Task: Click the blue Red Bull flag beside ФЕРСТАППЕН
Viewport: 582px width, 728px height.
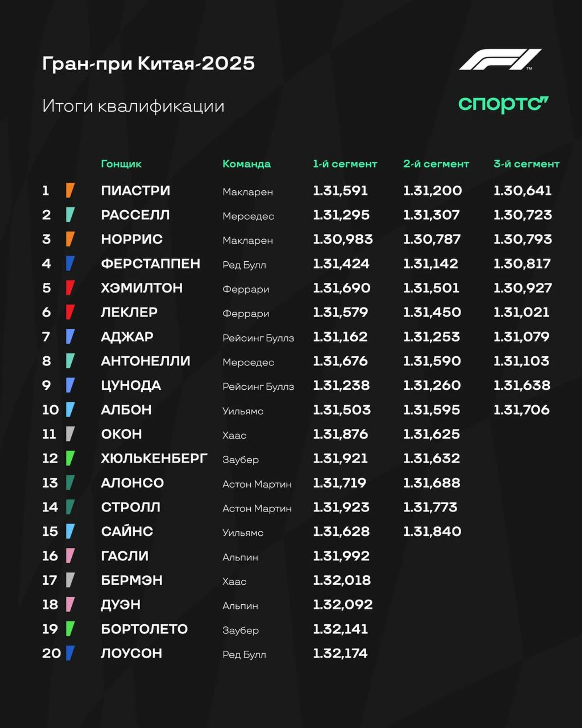Action: (x=70, y=263)
